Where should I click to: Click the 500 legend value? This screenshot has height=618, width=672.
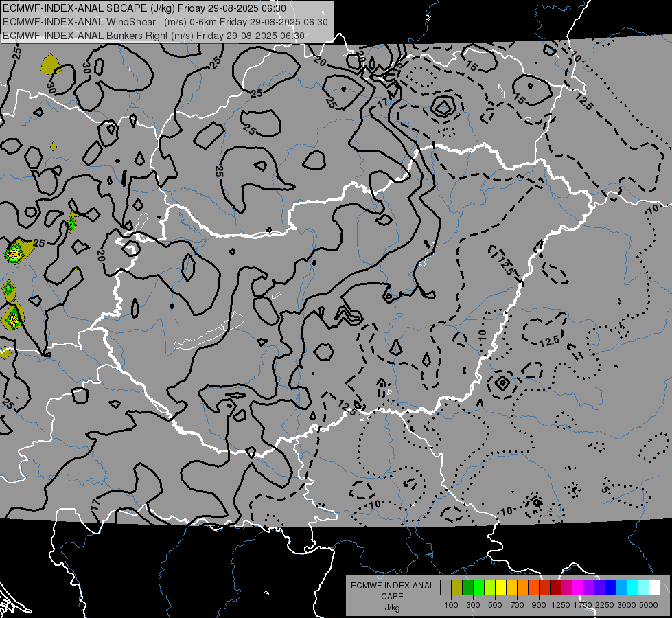(x=495, y=605)
